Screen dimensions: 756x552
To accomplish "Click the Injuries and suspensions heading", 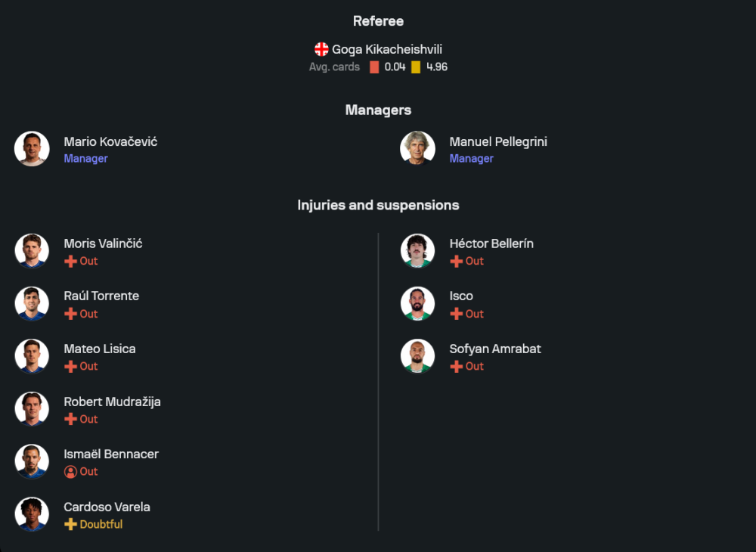I will point(378,205).
